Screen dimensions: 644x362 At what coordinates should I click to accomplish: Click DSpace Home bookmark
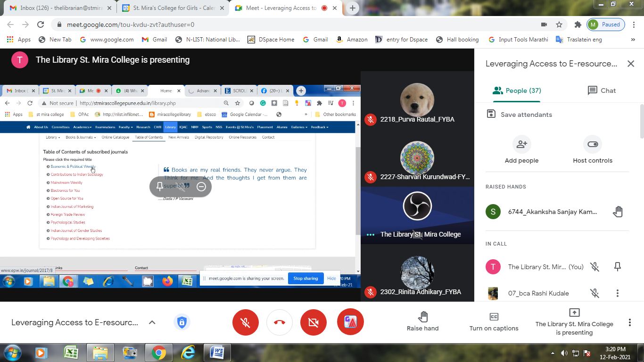pos(271,40)
